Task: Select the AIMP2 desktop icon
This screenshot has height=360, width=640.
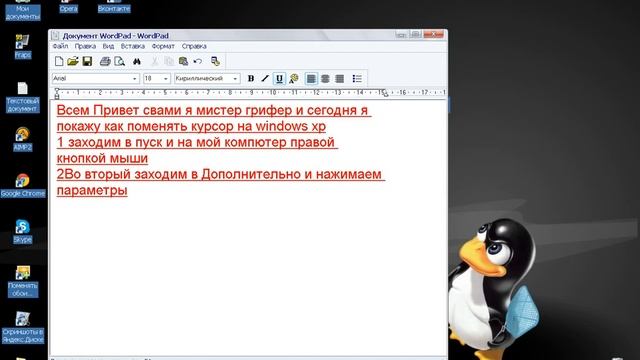Action: coord(22,139)
